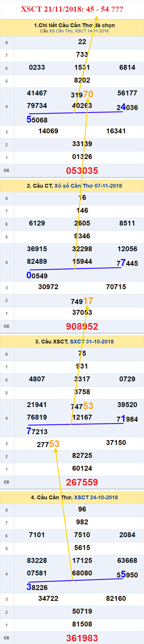Click the number 68080

click(x=82, y=573)
